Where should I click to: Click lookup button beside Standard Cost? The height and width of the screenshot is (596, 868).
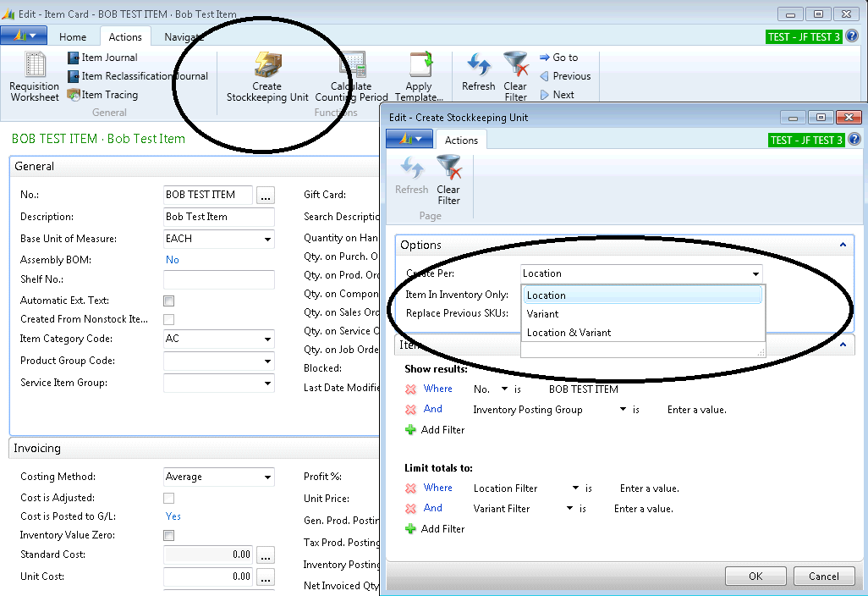[x=266, y=555]
